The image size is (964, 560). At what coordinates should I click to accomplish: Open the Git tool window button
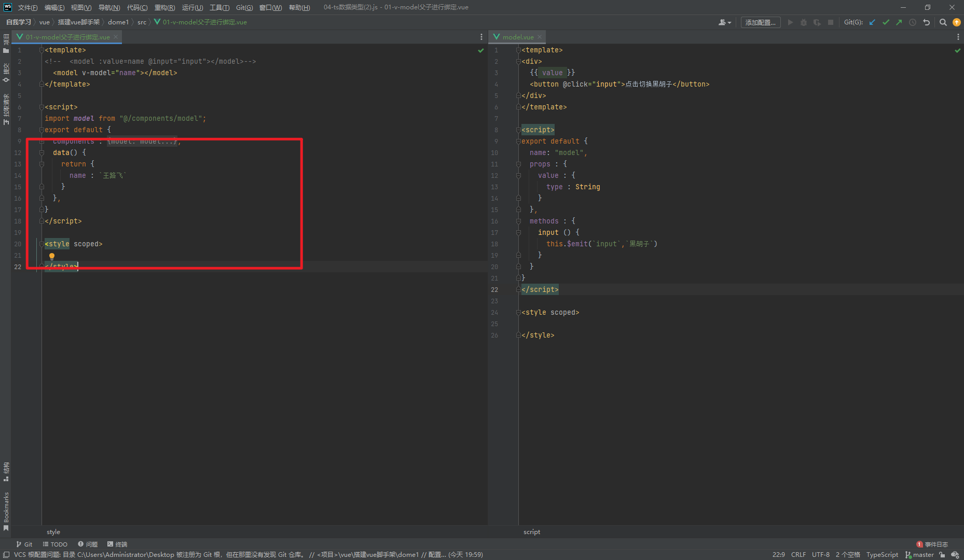tap(24, 544)
